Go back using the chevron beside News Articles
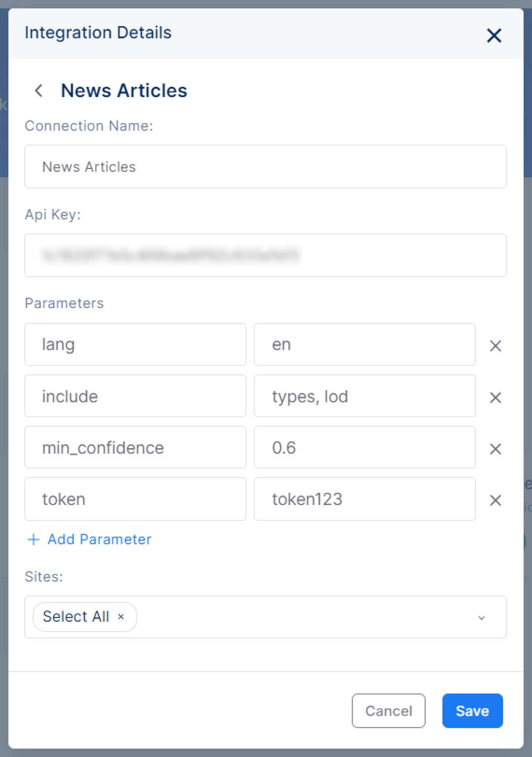This screenshot has width=532, height=757. (x=38, y=91)
